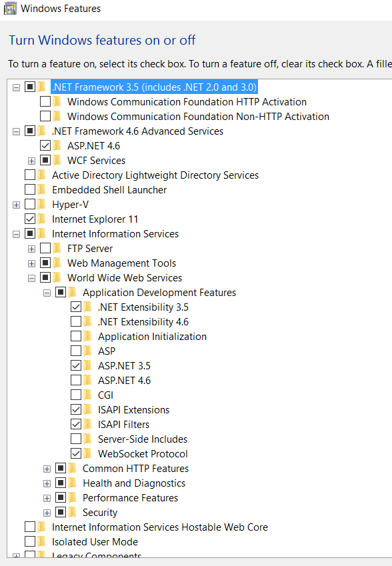392x566 pixels.
Task: Select the ISAPI Extensions label
Action: click(x=133, y=410)
